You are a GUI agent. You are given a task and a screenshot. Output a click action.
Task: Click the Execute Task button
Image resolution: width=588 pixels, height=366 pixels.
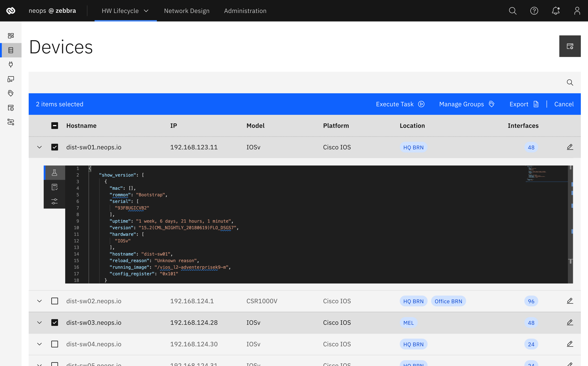click(x=400, y=104)
